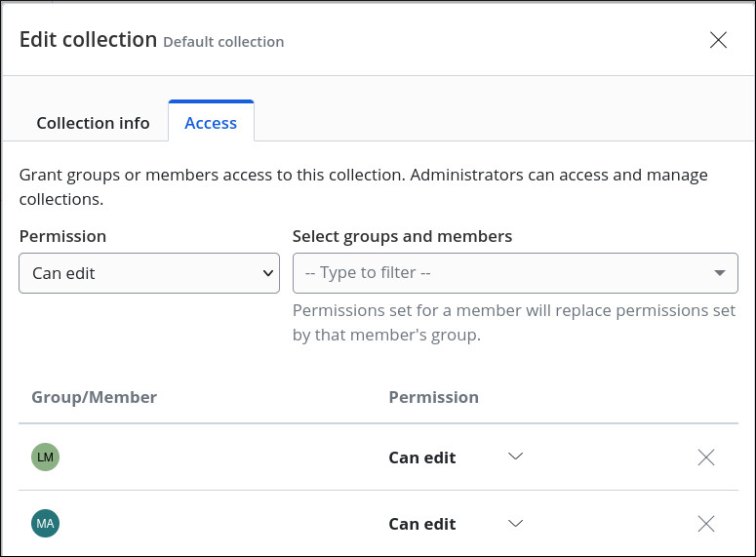Close the Edit collection dialog
The image size is (756, 557).
pyautogui.click(x=718, y=40)
